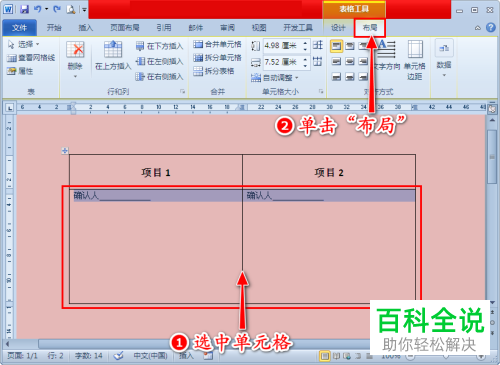
Task: Click the ruler tab selector icon
Action: pyautogui.click(x=10, y=108)
